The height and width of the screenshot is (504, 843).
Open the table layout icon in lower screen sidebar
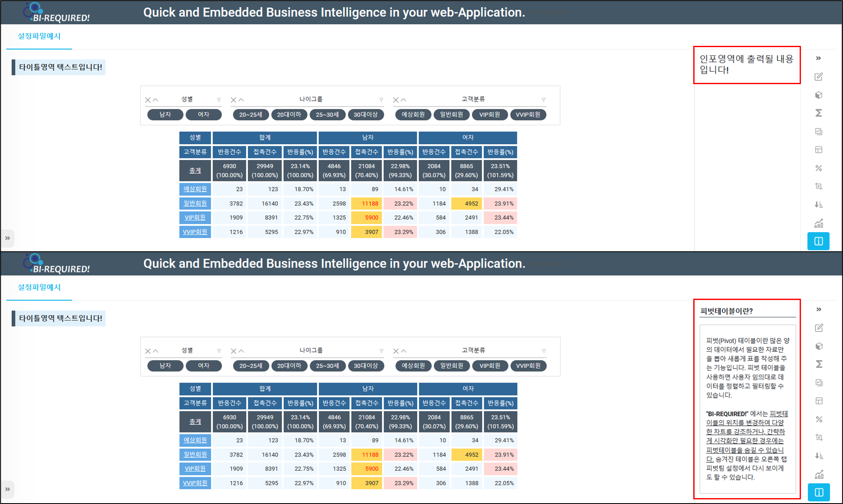pyautogui.click(x=819, y=401)
